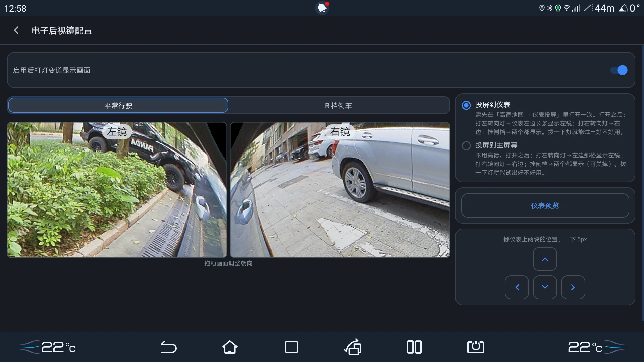Tap the Wi-Fi icon in status bar
The image size is (644, 362).
tap(567, 8)
